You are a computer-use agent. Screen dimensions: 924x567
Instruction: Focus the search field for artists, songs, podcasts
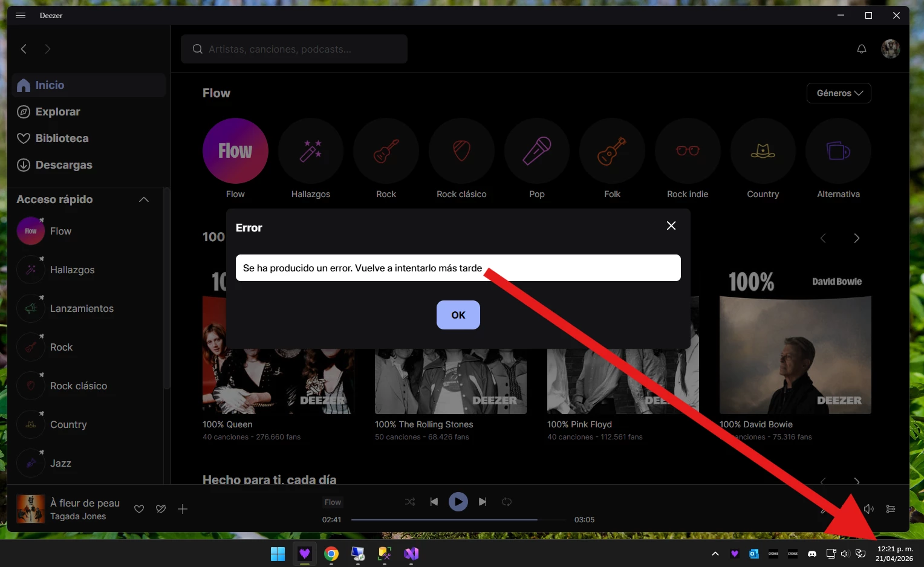tap(294, 49)
